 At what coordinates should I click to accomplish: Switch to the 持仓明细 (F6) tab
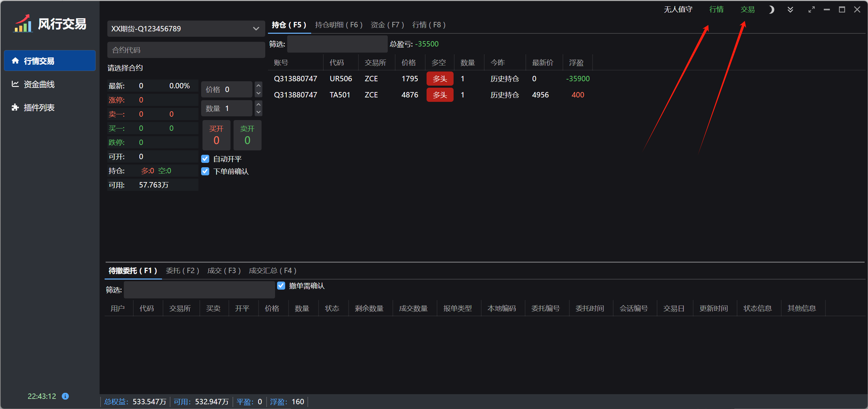[338, 25]
